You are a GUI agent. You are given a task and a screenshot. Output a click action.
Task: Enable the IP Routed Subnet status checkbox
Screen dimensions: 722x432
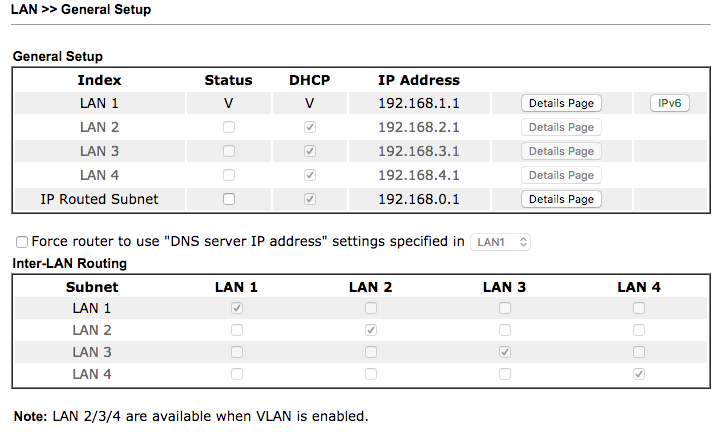pyautogui.click(x=229, y=199)
